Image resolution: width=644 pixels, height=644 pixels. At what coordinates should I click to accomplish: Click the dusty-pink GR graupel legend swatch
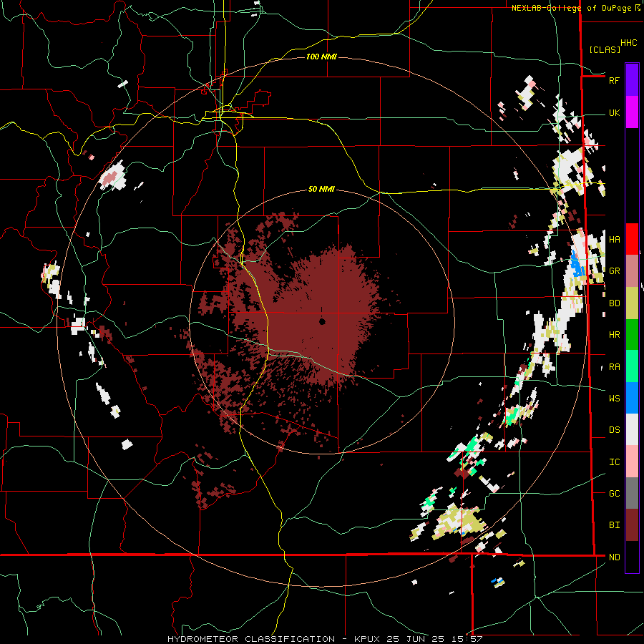pyautogui.click(x=632, y=271)
